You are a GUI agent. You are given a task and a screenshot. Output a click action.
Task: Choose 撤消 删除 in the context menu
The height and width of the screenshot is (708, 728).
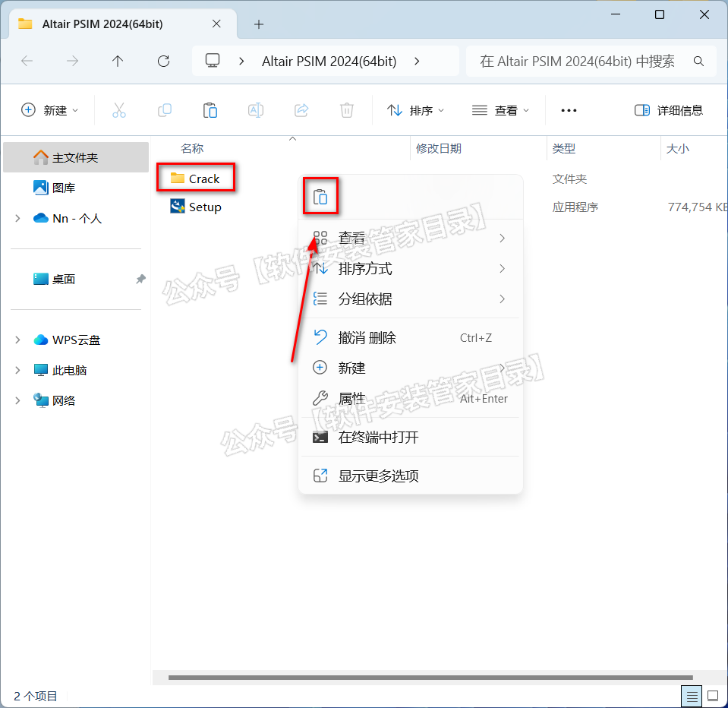[411, 337]
